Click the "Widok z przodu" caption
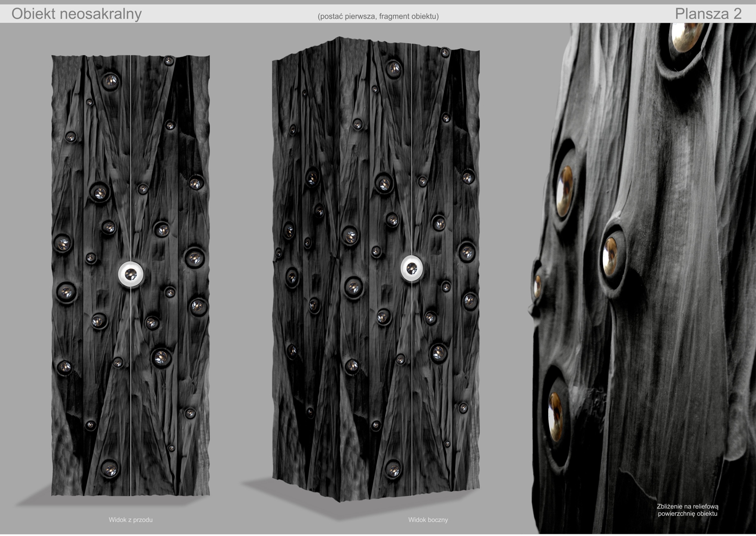 131,520
